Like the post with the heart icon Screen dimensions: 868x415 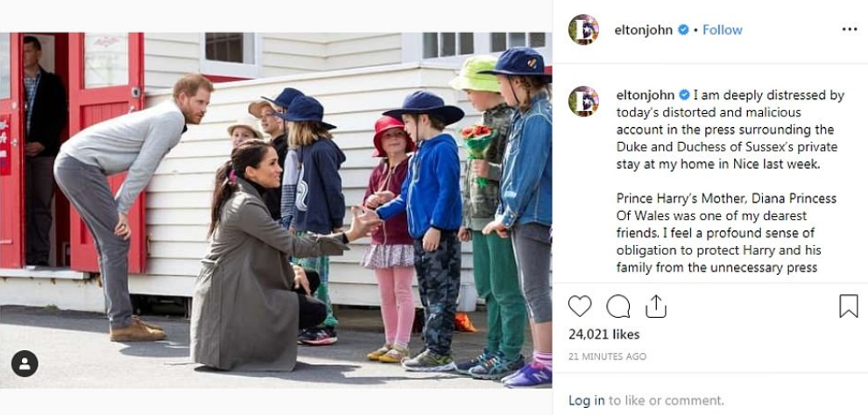(x=580, y=306)
